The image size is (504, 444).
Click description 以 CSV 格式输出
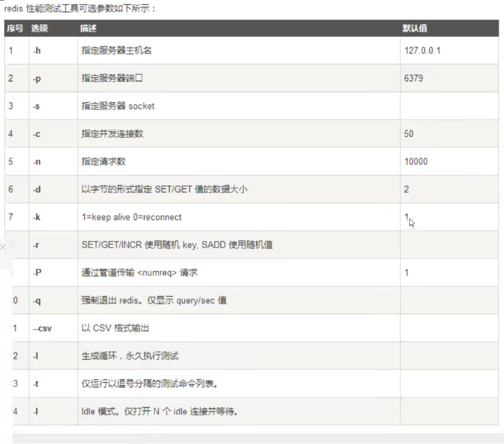115,328
